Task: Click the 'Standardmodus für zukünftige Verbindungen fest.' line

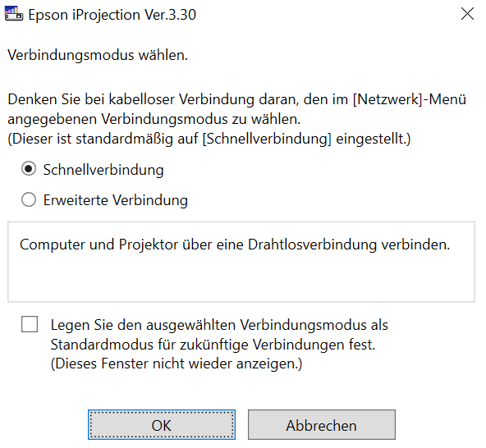Action: coord(213,345)
